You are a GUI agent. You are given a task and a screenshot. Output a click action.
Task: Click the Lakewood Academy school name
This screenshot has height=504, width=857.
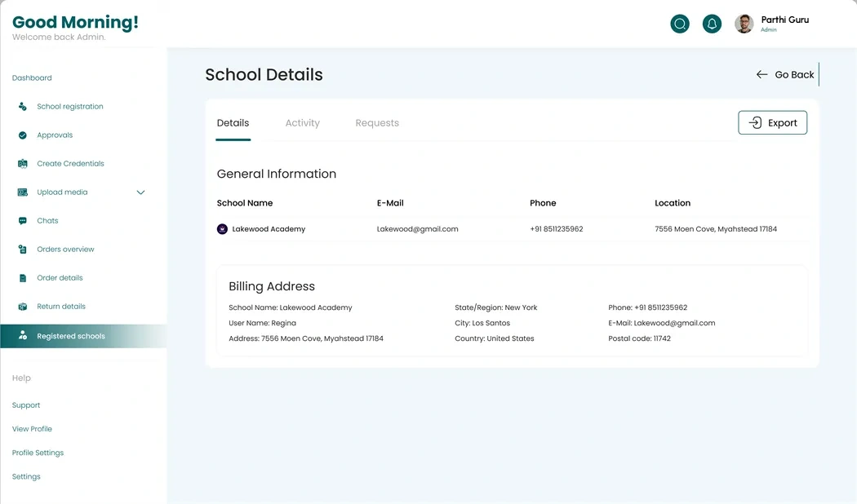pyautogui.click(x=269, y=229)
